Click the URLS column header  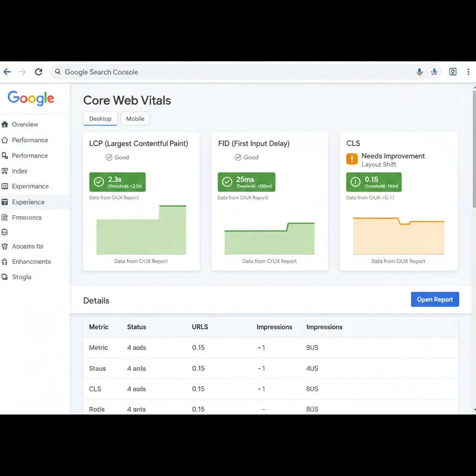click(x=200, y=327)
